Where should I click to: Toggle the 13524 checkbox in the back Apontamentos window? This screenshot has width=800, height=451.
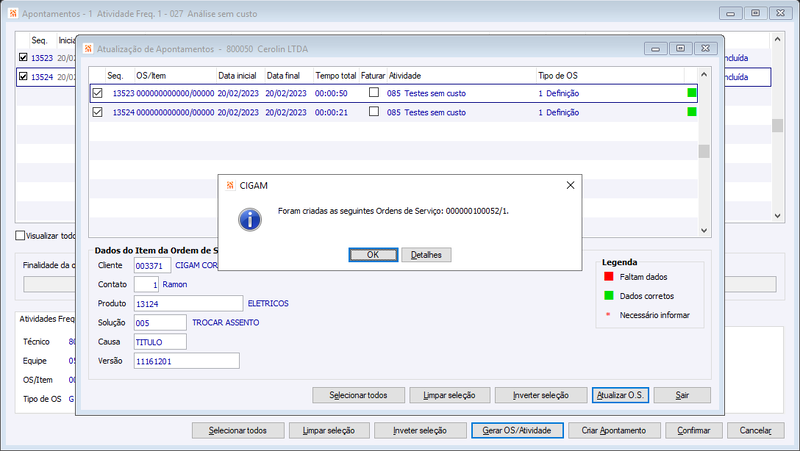23,77
